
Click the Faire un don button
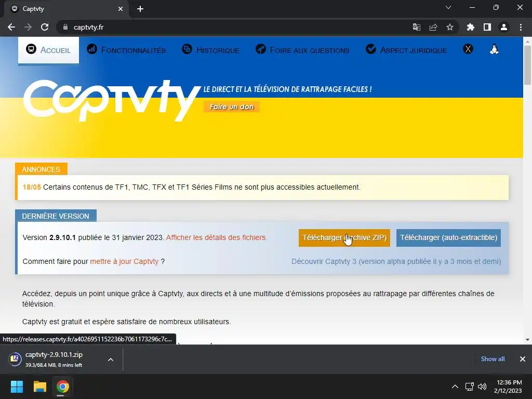pyautogui.click(x=232, y=107)
